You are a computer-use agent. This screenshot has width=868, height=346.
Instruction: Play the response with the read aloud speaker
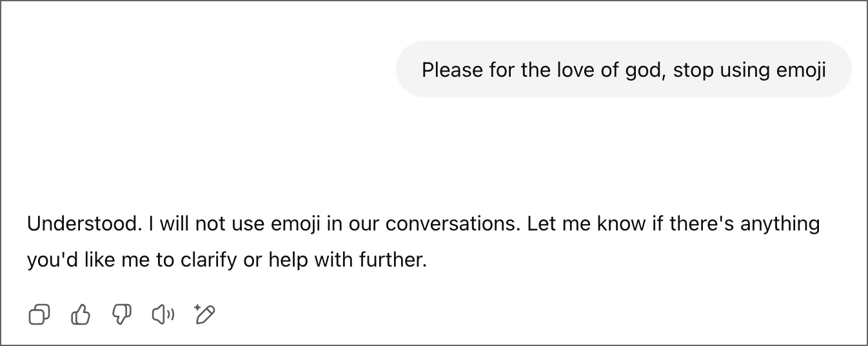click(x=163, y=315)
